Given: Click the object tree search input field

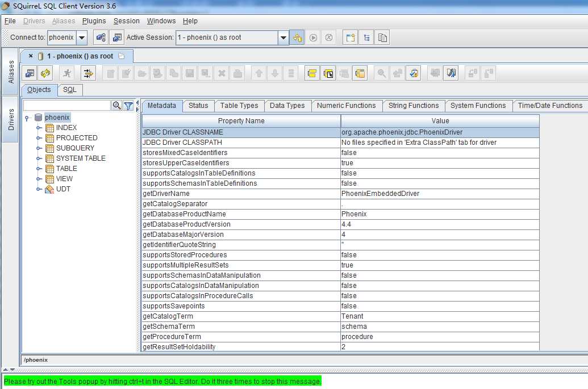Looking at the screenshot, I should (x=66, y=106).
